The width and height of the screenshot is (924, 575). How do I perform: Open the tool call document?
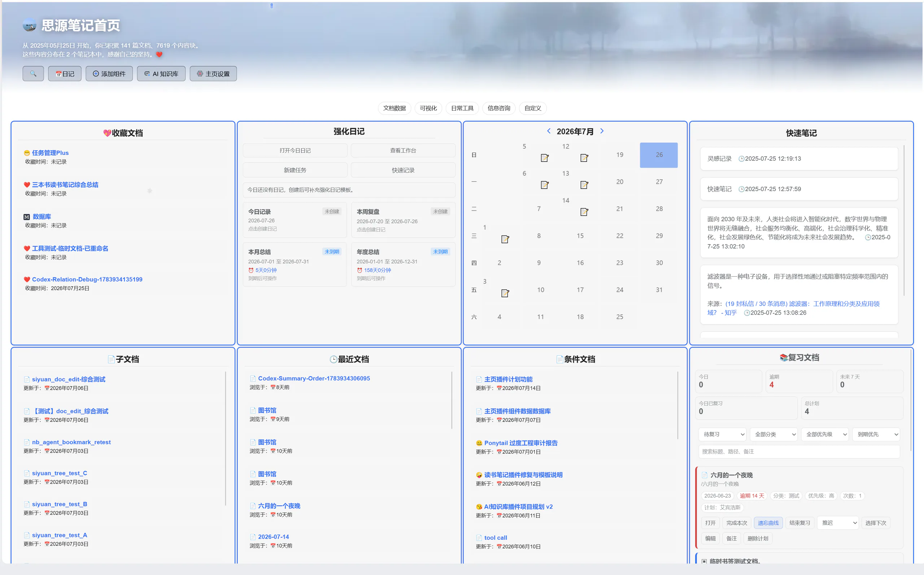(x=496, y=538)
